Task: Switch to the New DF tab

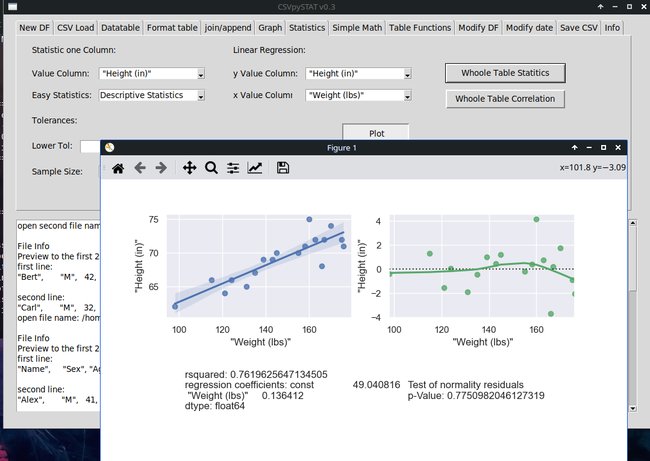Action: click(x=34, y=28)
